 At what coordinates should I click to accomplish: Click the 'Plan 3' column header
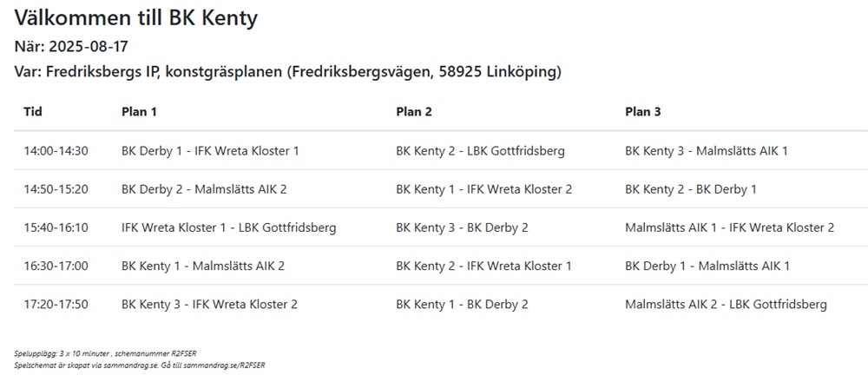(x=643, y=112)
